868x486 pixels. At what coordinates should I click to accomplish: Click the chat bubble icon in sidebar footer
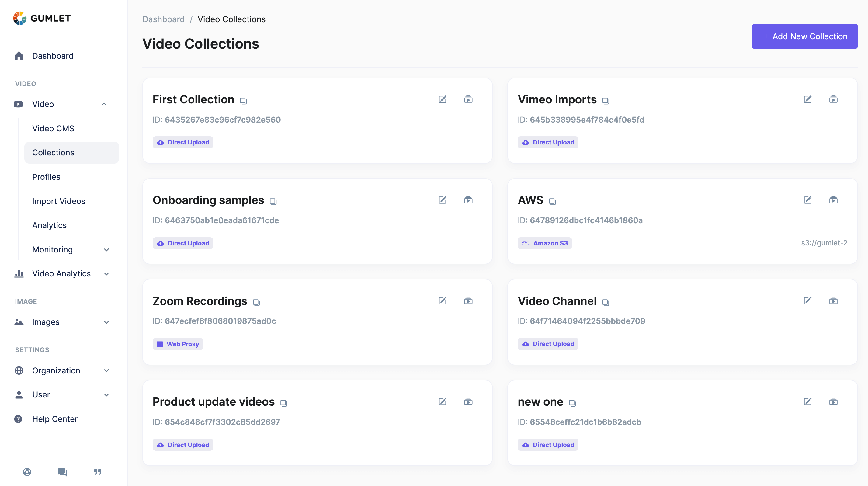[62, 471]
